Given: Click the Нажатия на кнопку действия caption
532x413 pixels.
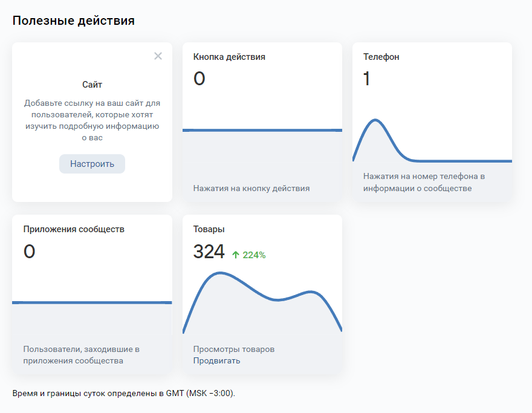Looking at the screenshot, I should point(251,188).
